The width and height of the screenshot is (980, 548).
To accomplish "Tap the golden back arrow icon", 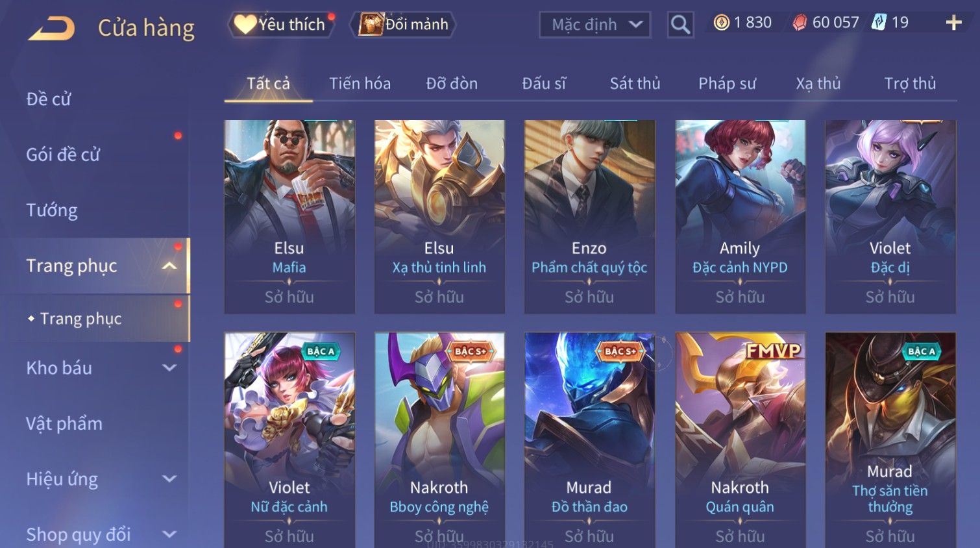I will coord(52,29).
